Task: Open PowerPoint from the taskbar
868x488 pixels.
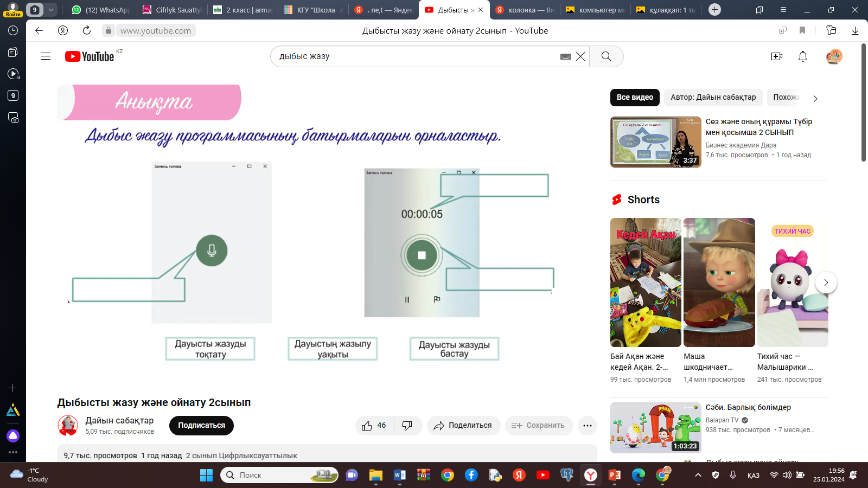Action: (x=615, y=476)
